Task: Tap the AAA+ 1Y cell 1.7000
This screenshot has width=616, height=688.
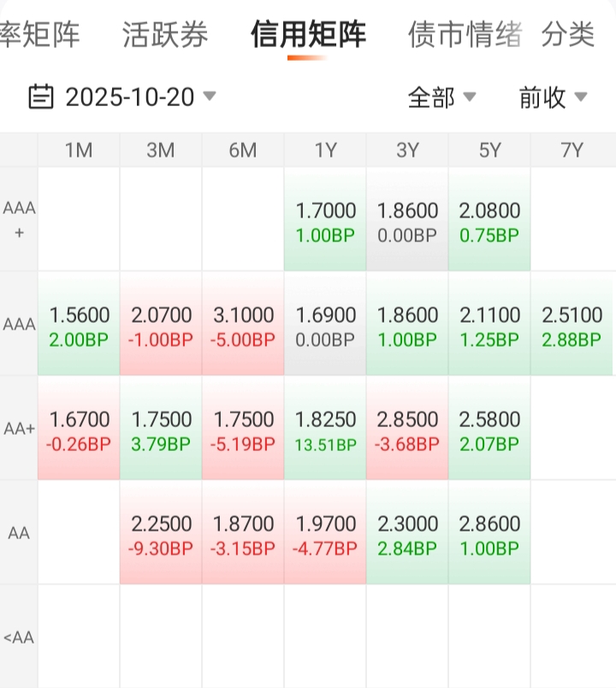Action: tap(325, 220)
